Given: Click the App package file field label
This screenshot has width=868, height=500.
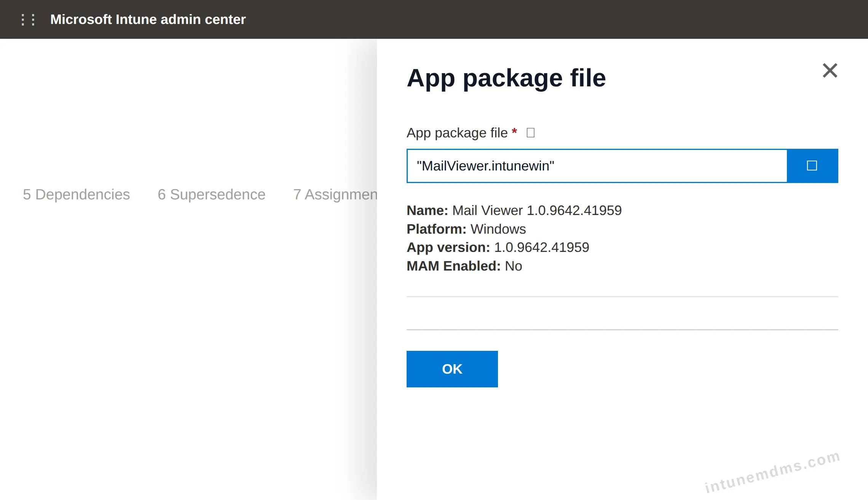Looking at the screenshot, I should pyautogui.click(x=457, y=133).
